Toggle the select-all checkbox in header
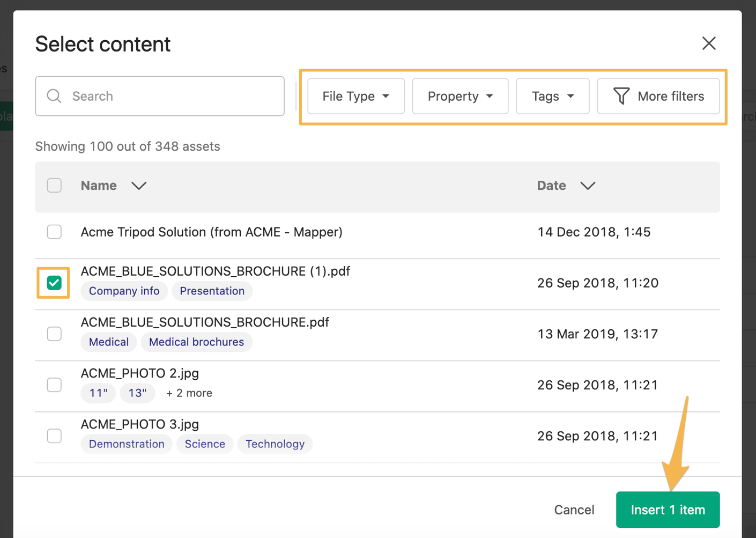Viewport: 756px width, 538px height. point(54,186)
